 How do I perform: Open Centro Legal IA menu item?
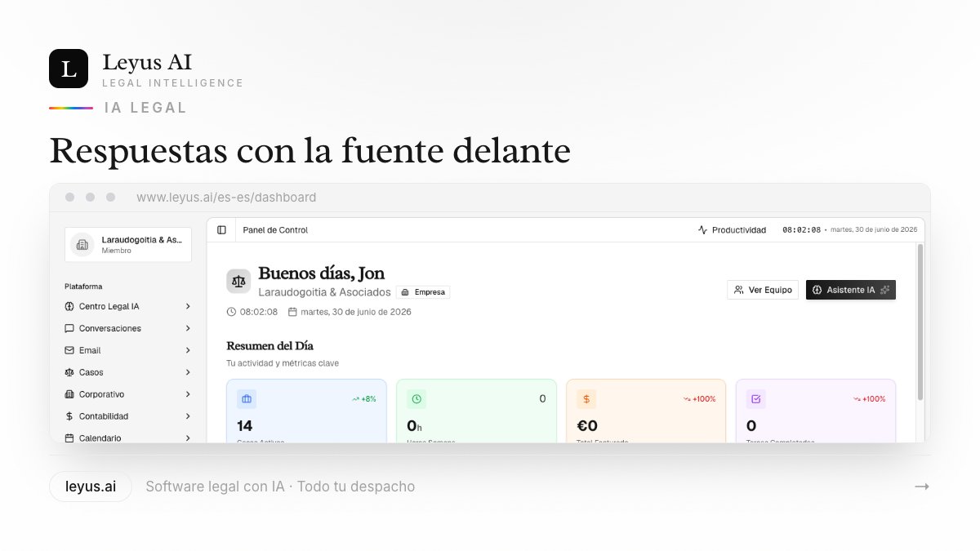point(128,306)
